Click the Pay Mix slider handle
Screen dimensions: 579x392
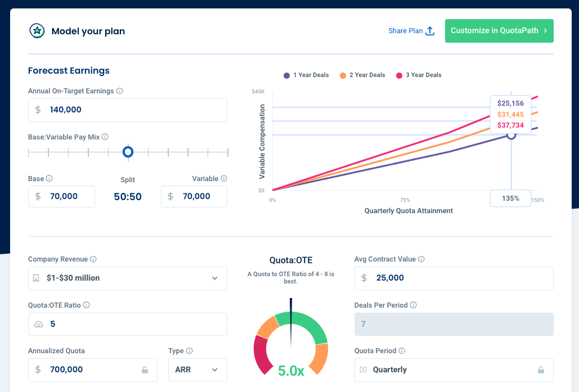pos(128,152)
